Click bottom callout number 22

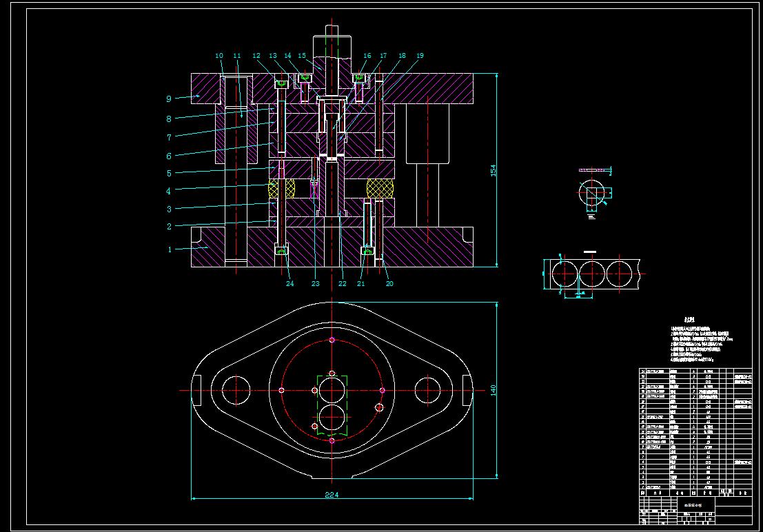343,283
